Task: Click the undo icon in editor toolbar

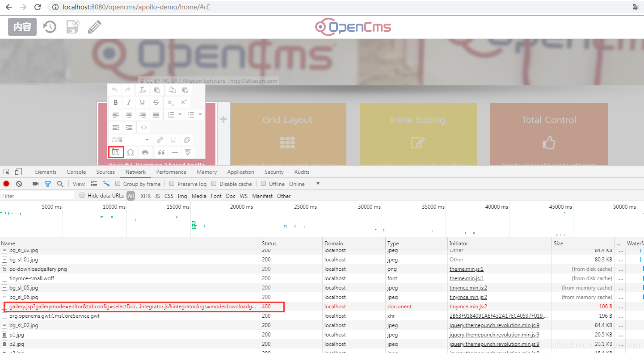Action: click(x=115, y=90)
